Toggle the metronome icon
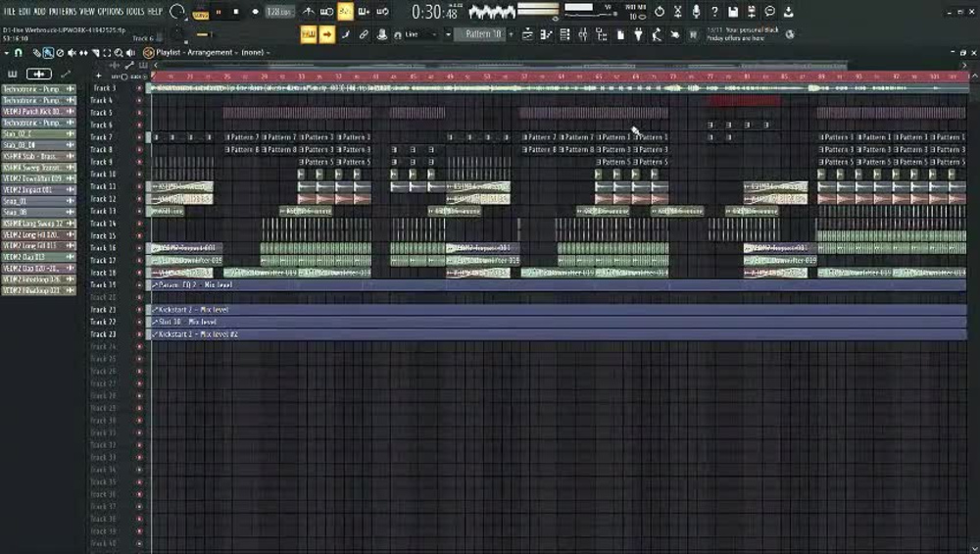 tap(309, 11)
